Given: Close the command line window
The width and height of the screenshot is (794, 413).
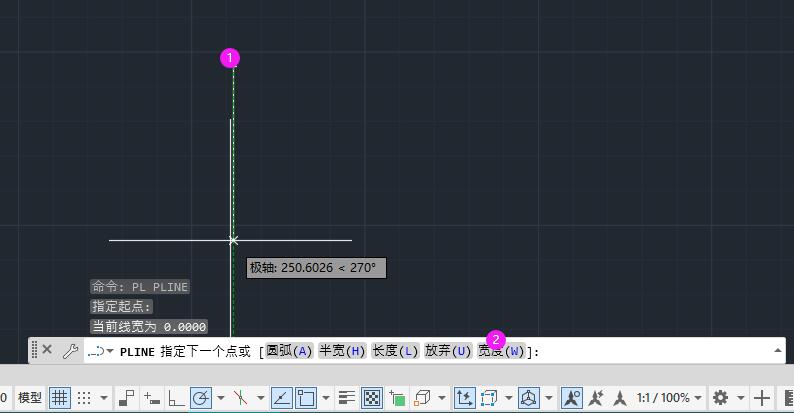Looking at the screenshot, I should (47, 349).
